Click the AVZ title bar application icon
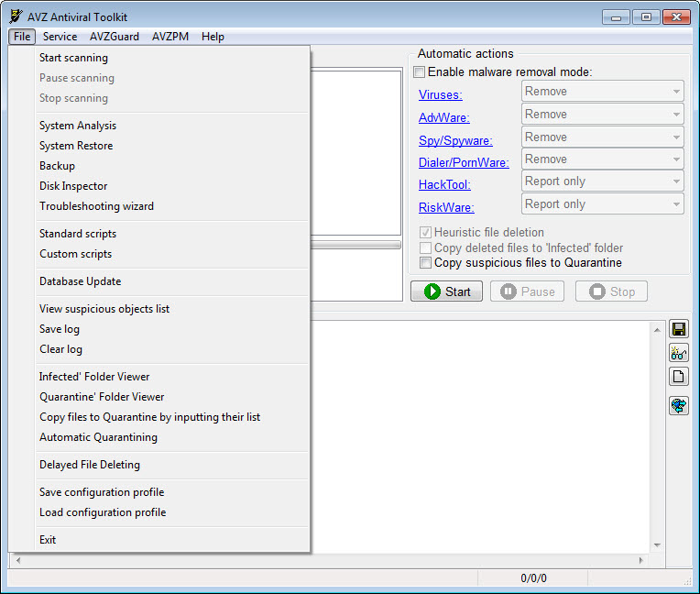 16,16
